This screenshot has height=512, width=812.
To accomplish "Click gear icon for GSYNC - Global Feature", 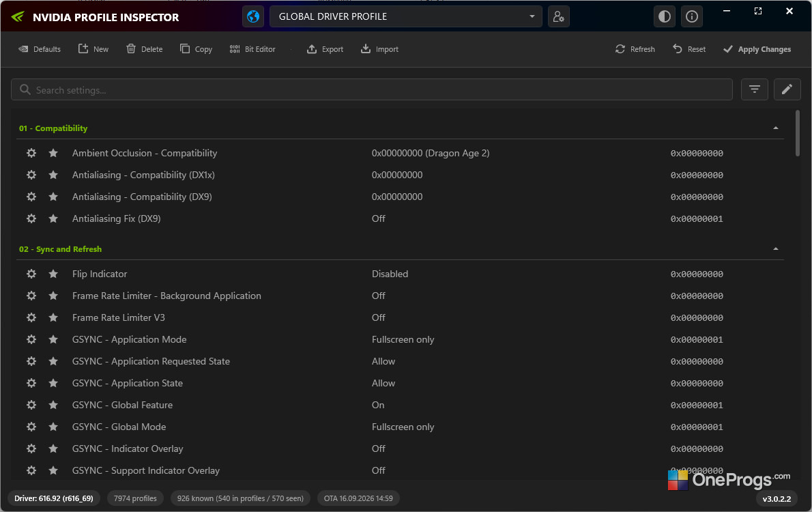I will pos(31,405).
